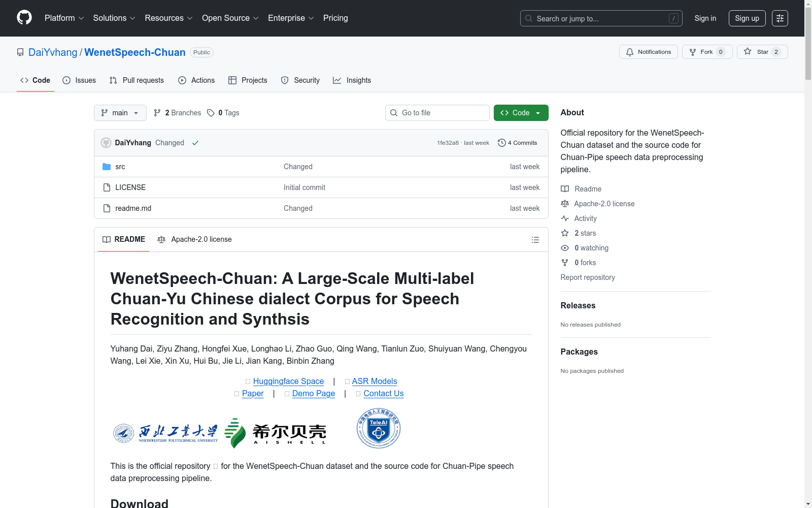Click the pulse icon beside Activity

565,218
